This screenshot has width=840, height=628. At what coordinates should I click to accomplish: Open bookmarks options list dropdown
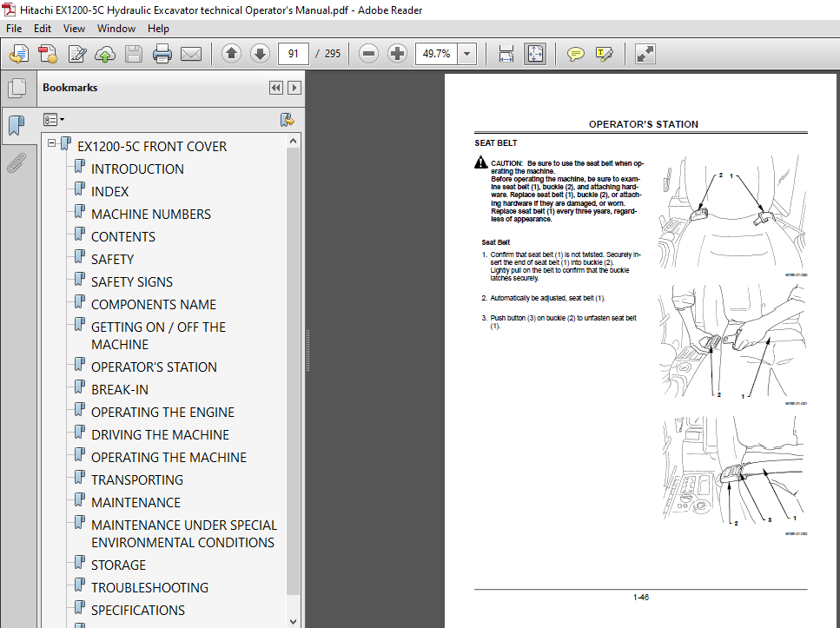tap(54, 120)
